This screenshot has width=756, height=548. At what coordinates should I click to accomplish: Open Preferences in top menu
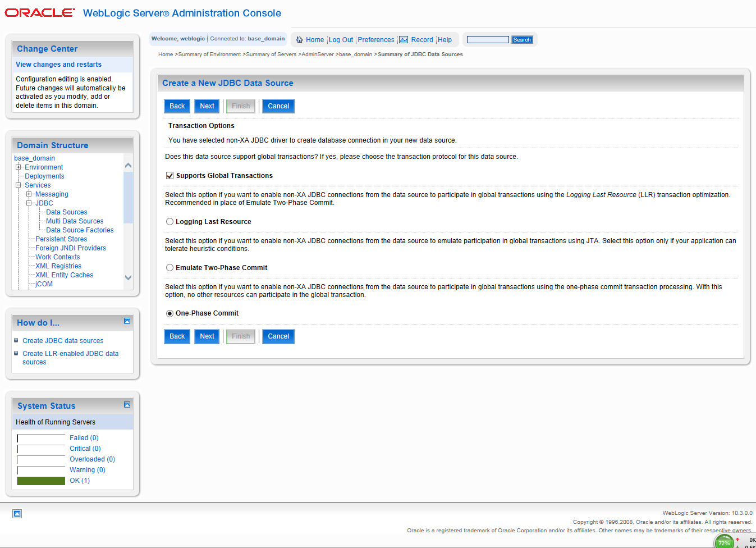(x=376, y=40)
